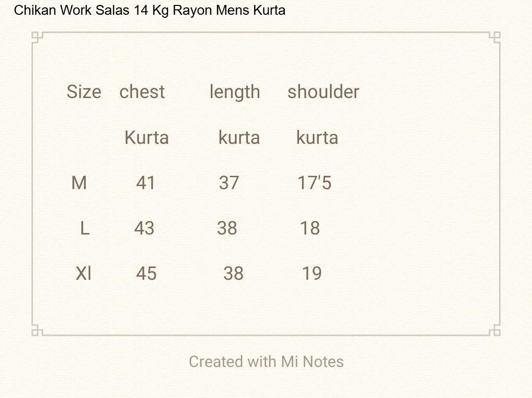
Task: Select chest value 45 for size Xl
Action: pos(146,273)
